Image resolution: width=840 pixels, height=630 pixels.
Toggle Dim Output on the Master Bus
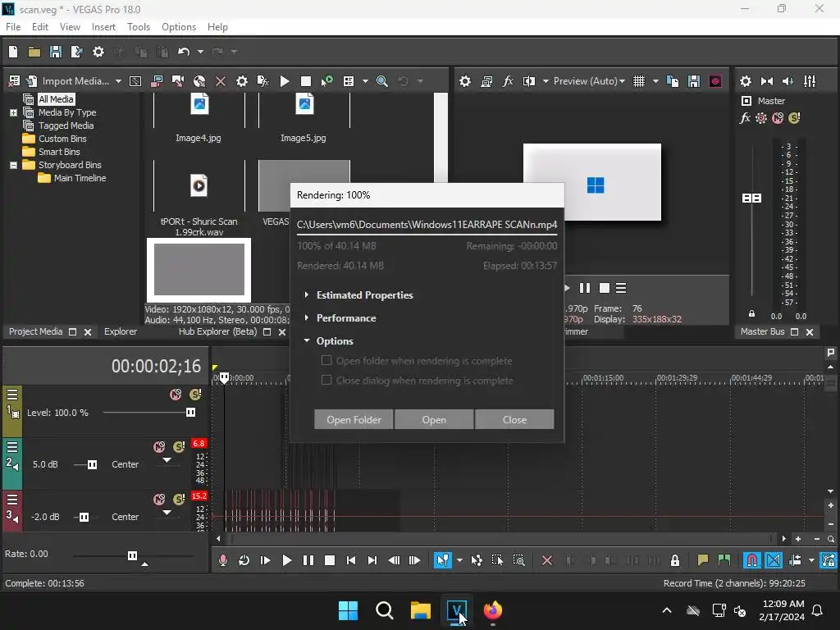(788, 81)
